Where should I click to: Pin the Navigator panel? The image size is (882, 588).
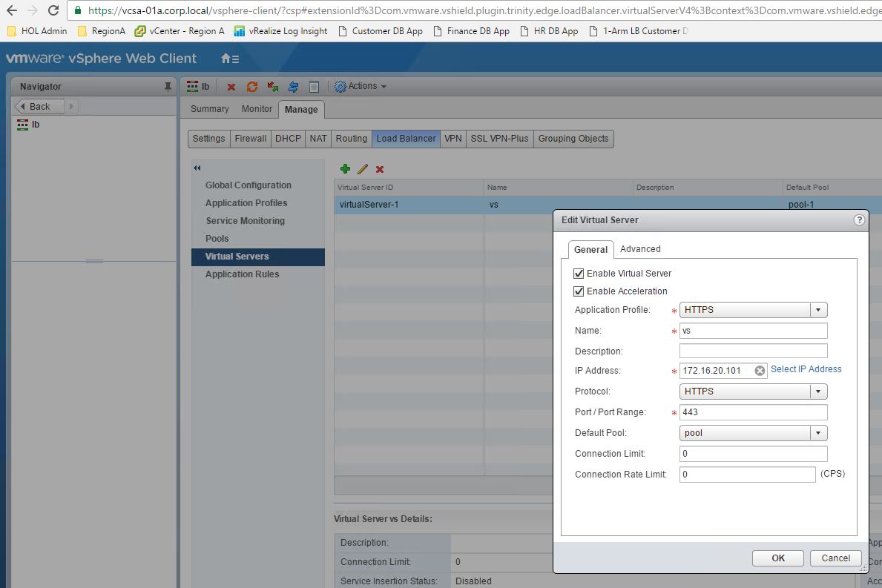coord(168,87)
